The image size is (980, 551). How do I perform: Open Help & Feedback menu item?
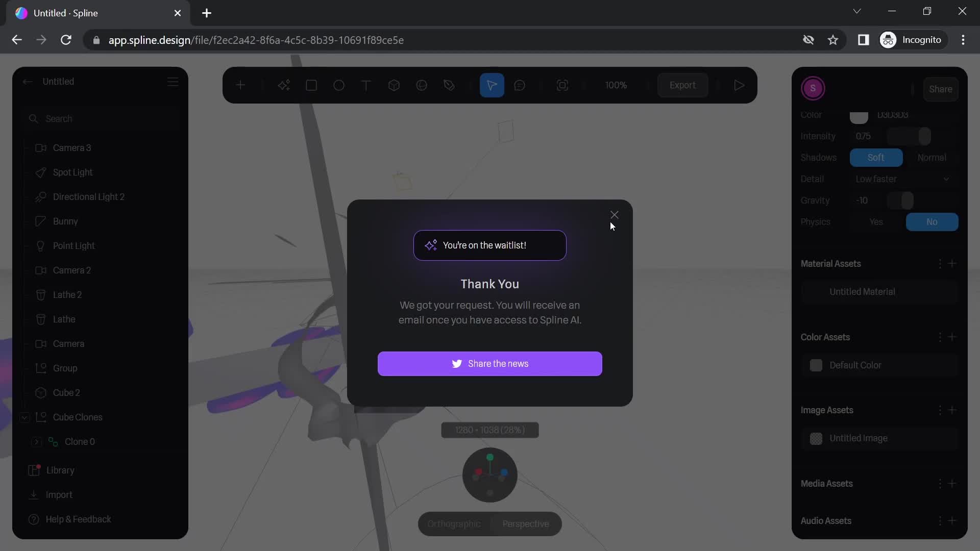[79, 519]
